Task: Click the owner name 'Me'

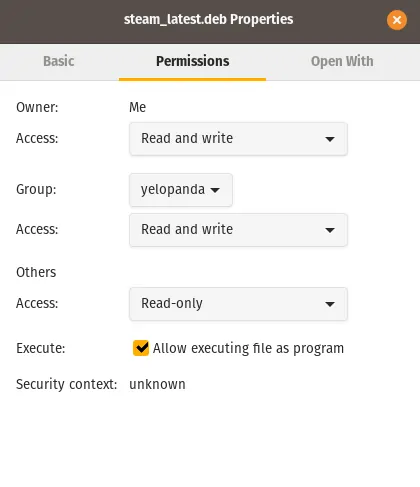Action: pos(137,107)
